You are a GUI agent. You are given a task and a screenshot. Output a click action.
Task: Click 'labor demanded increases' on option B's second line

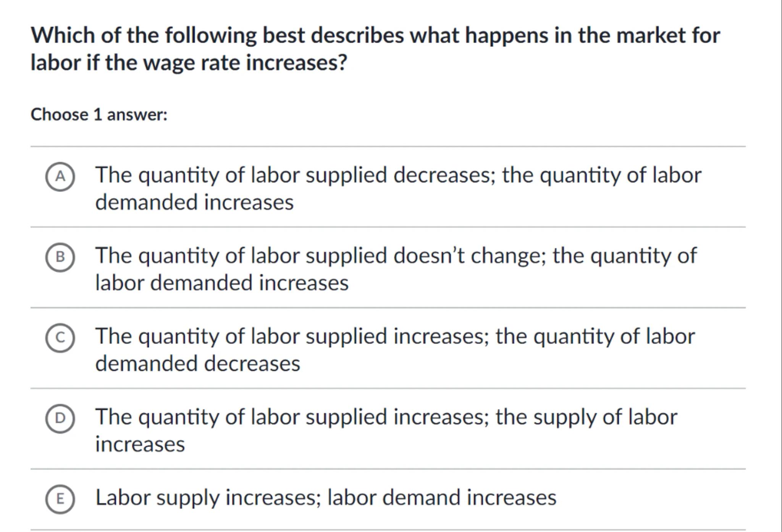click(221, 283)
